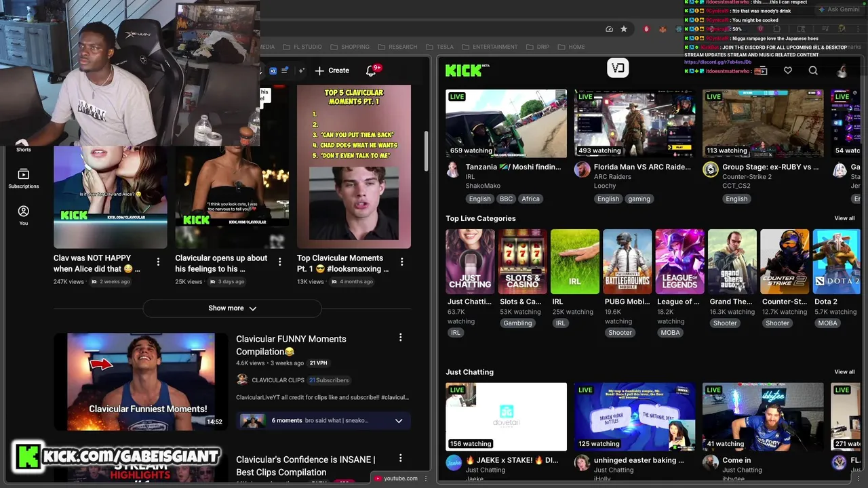
Task: Open options for 'Clavicular opens up about' short
Action: (x=280, y=262)
